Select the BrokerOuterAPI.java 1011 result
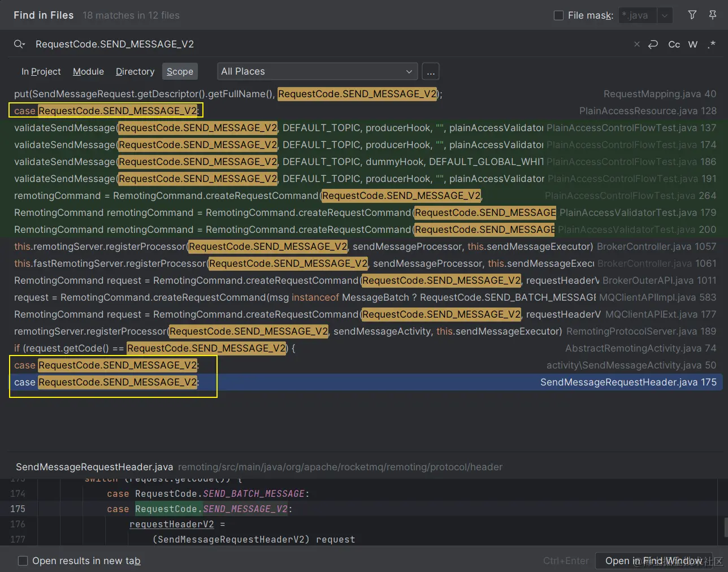 pos(365,280)
